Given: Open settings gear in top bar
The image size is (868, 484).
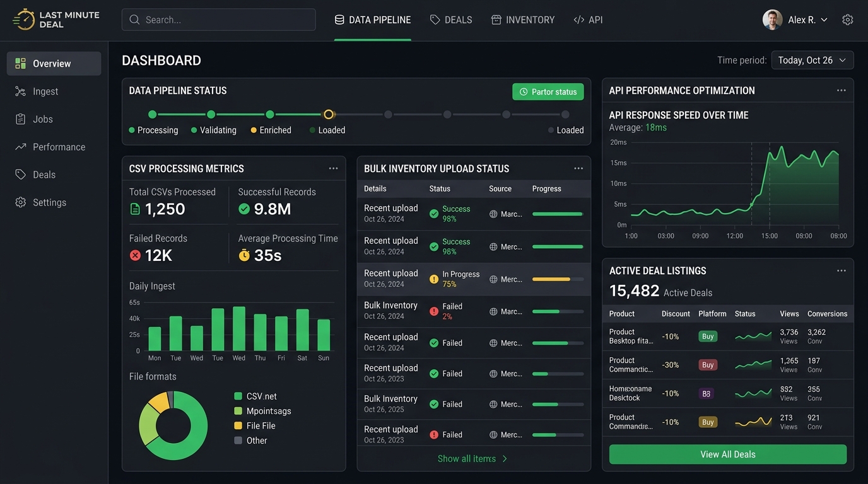Looking at the screenshot, I should coord(848,20).
